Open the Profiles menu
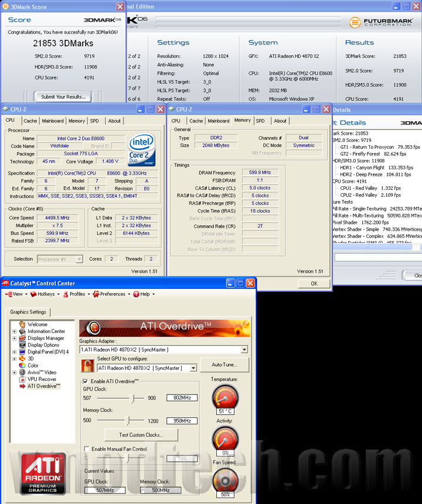 [77, 294]
